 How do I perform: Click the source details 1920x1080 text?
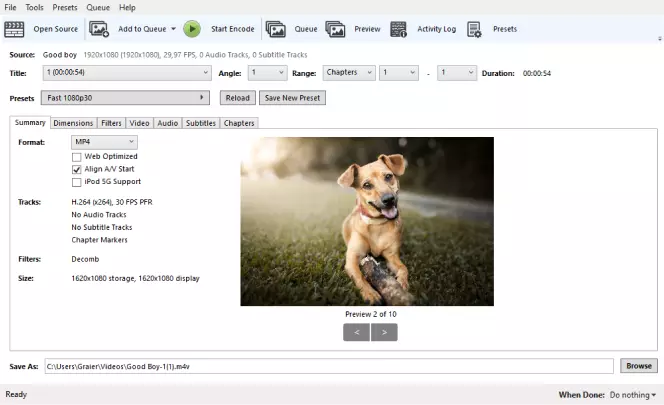click(x=195, y=55)
